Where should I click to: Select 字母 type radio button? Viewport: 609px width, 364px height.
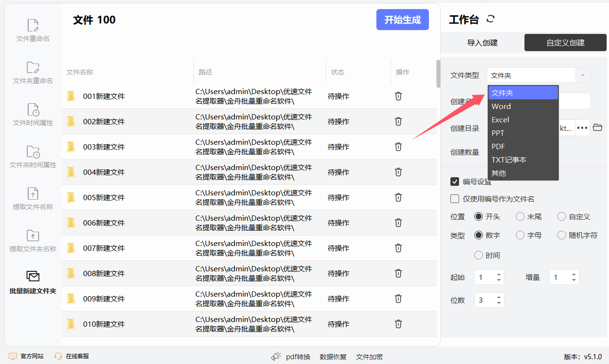520,235
